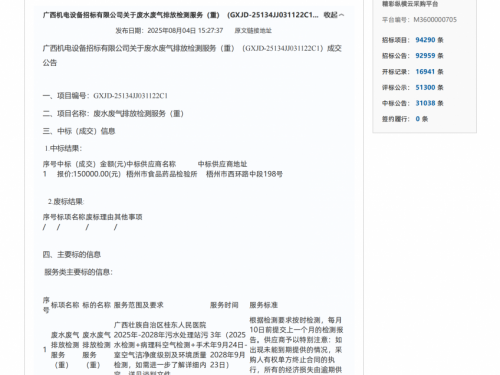Click the 四、主要标的信息 section heading

tap(71, 255)
